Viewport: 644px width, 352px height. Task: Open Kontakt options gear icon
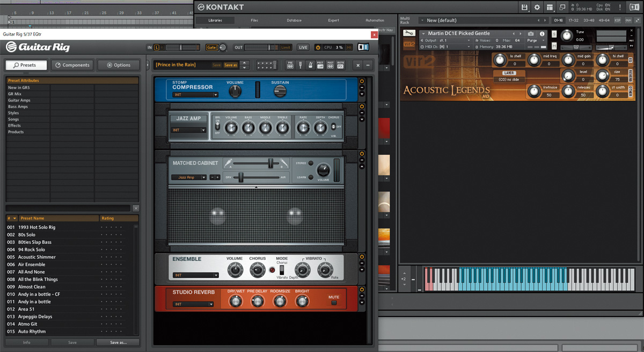[x=537, y=7]
